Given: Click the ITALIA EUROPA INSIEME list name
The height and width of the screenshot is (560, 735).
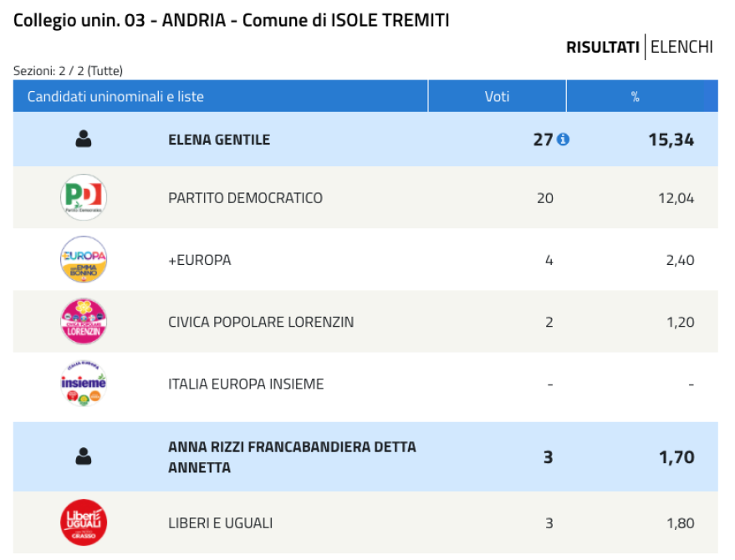Looking at the screenshot, I should (246, 384).
